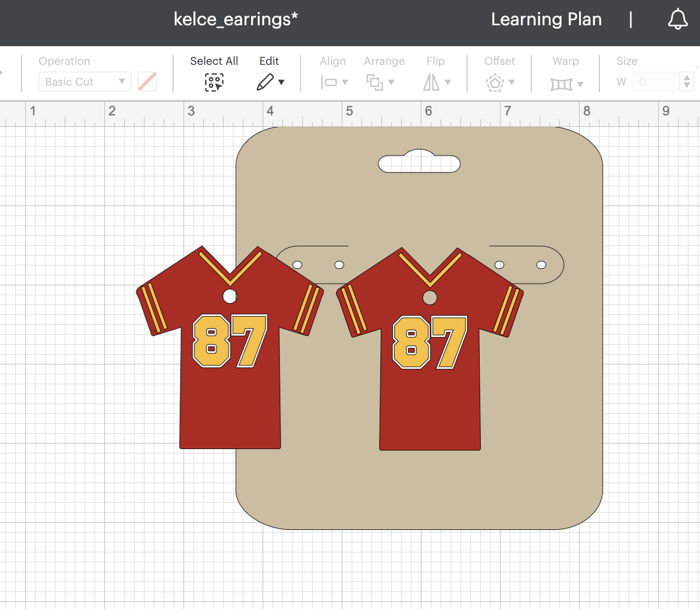
Task: Expand the Warp dropdown arrow
Action: [x=580, y=84]
